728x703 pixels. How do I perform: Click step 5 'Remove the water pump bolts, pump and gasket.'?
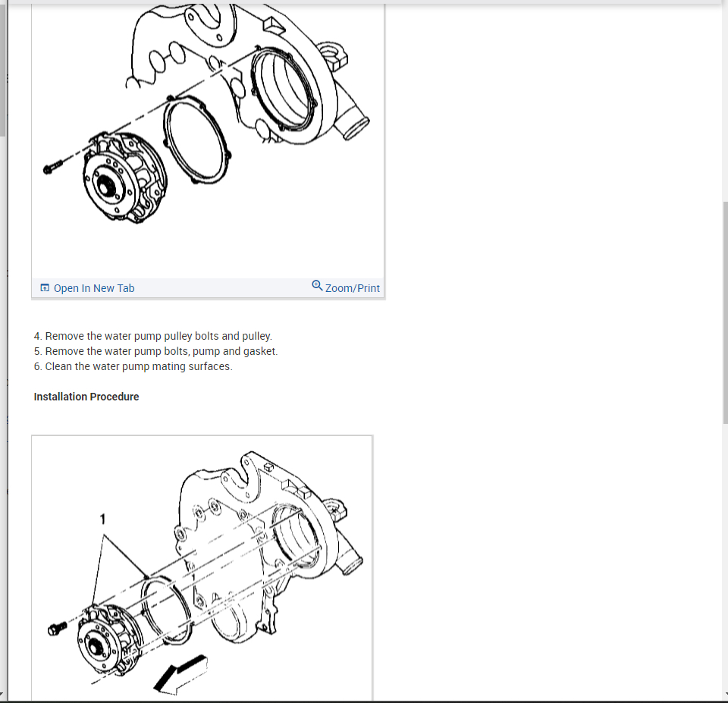[155, 352]
